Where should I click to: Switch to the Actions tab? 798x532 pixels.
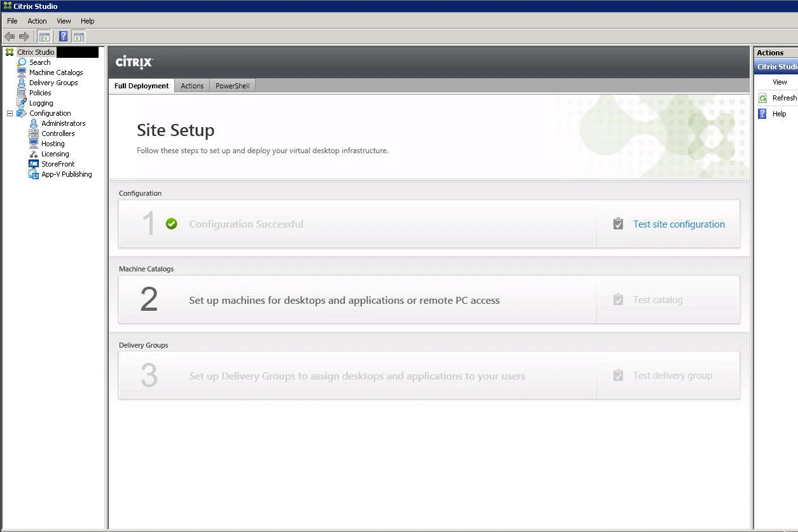[x=192, y=86]
